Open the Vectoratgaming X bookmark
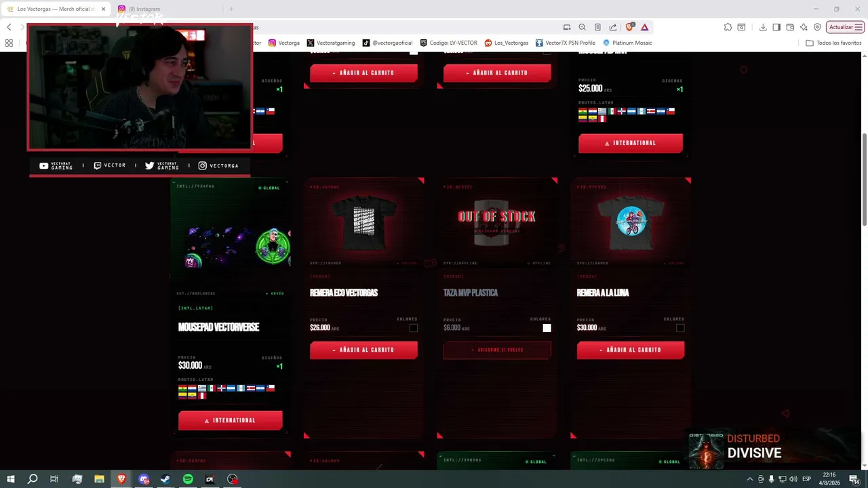Image resolution: width=868 pixels, height=488 pixels. [x=331, y=43]
